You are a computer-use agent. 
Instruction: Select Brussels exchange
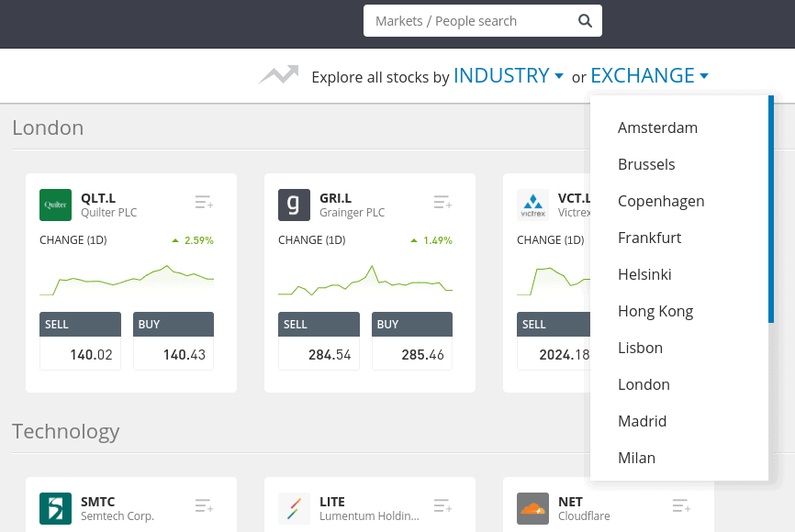point(646,164)
